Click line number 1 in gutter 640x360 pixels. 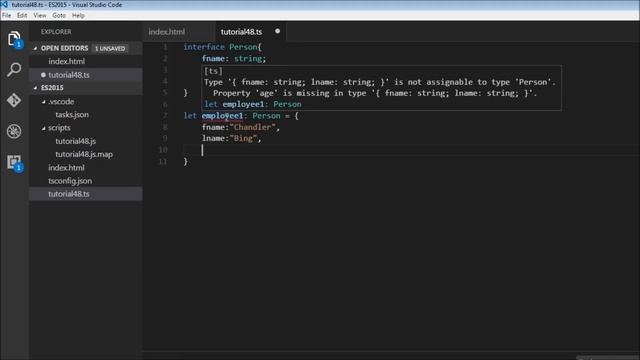click(x=165, y=47)
